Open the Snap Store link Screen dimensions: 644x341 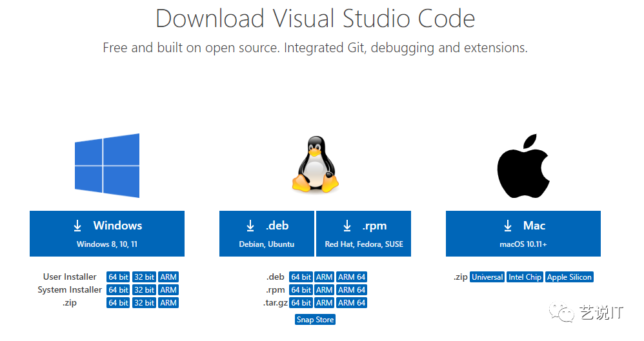click(316, 320)
